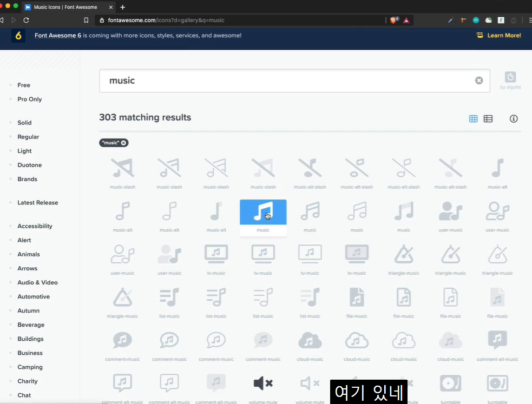
Task: Switch to list view of results
Action: click(x=488, y=118)
